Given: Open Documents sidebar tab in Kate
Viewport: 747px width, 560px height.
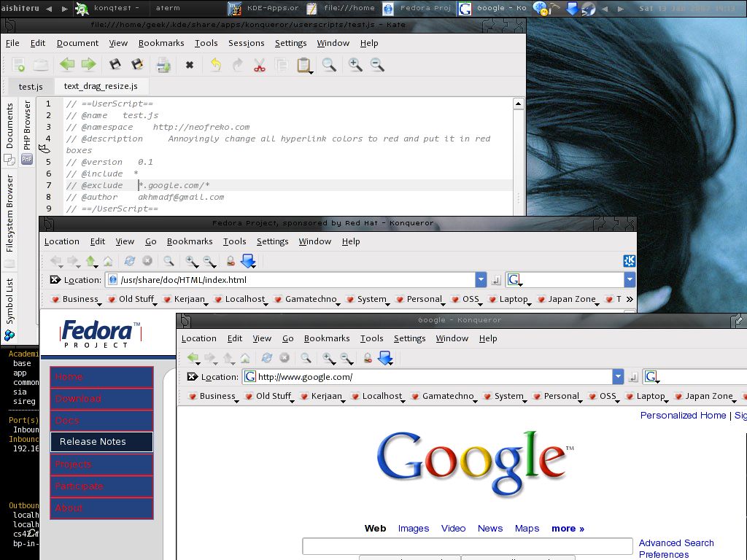Looking at the screenshot, I should [x=10, y=133].
